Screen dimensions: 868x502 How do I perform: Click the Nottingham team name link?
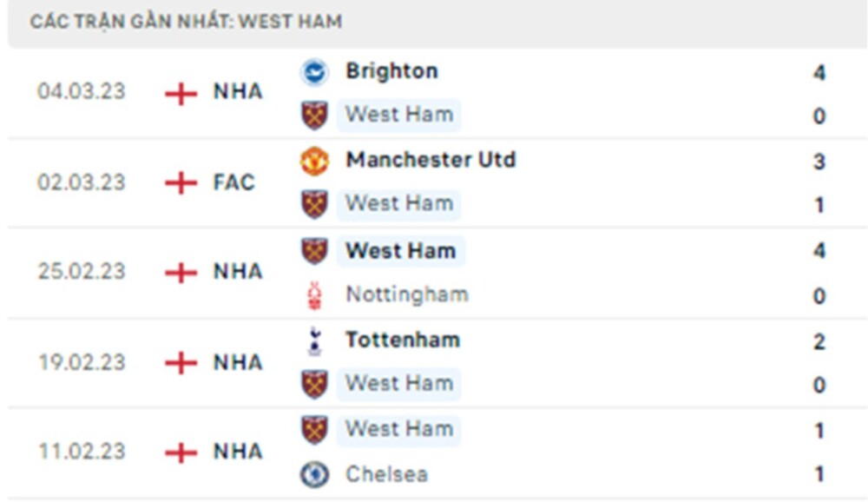coord(407,294)
